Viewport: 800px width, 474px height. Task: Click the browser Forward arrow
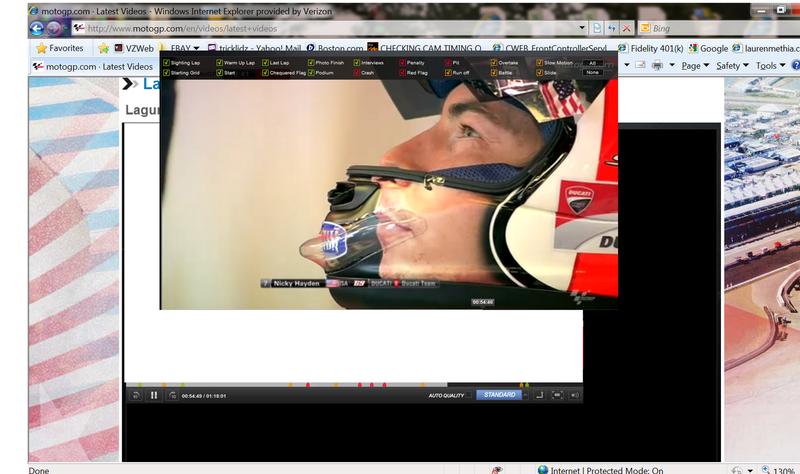pos(54,29)
